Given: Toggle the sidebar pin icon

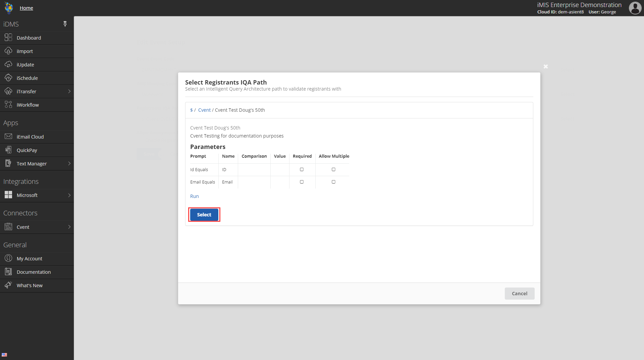Looking at the screenshot, I should pos(65,24).
